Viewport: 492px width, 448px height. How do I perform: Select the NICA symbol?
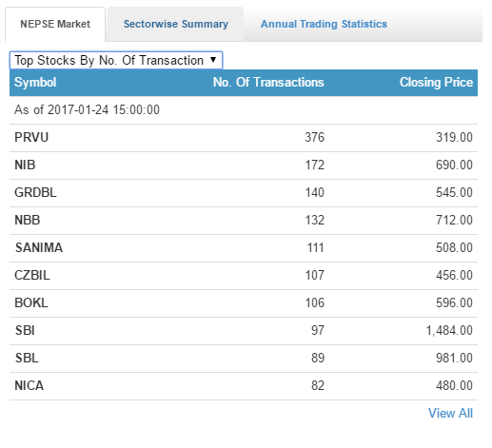point(30,386)
